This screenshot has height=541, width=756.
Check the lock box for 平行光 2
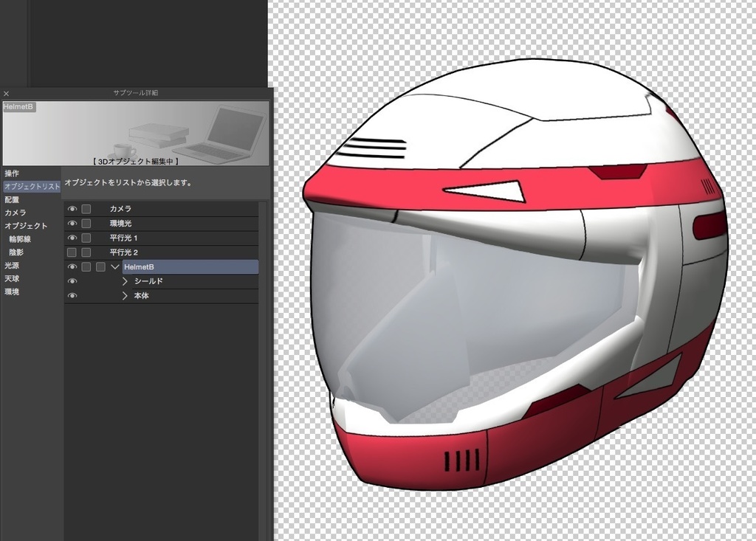pyautogui.click(x=86, y=252)
